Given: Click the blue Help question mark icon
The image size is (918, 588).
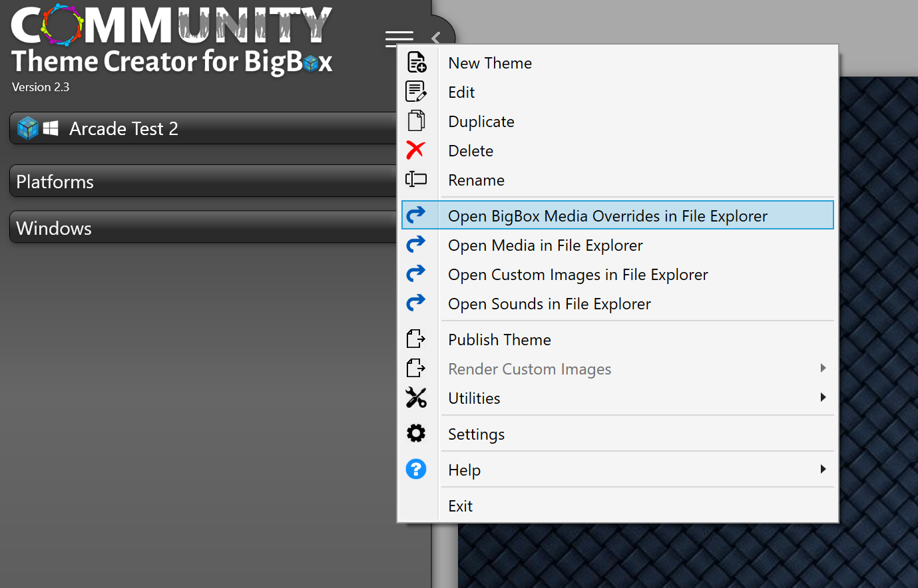Looking at the screenshot, I should 416,470.
